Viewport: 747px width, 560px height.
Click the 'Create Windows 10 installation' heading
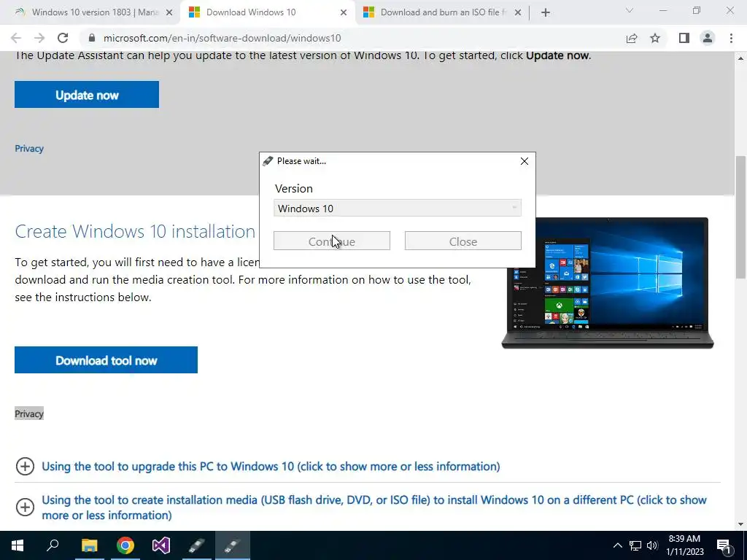[x=135, y=231]
